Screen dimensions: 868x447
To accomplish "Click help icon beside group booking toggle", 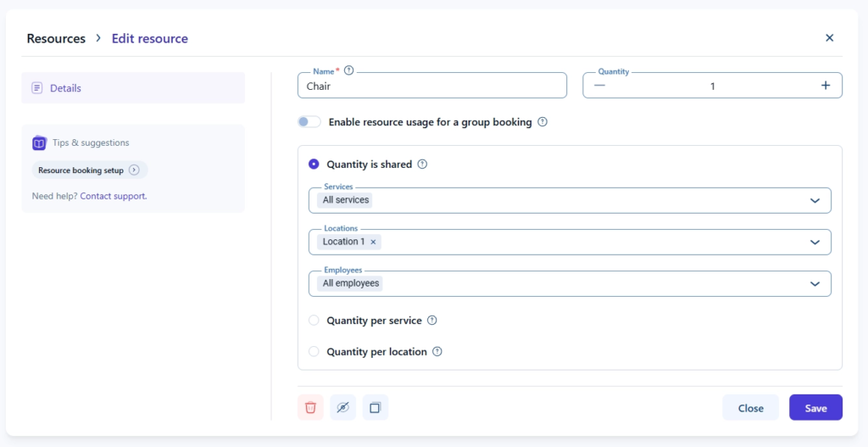I will (542, 122).
